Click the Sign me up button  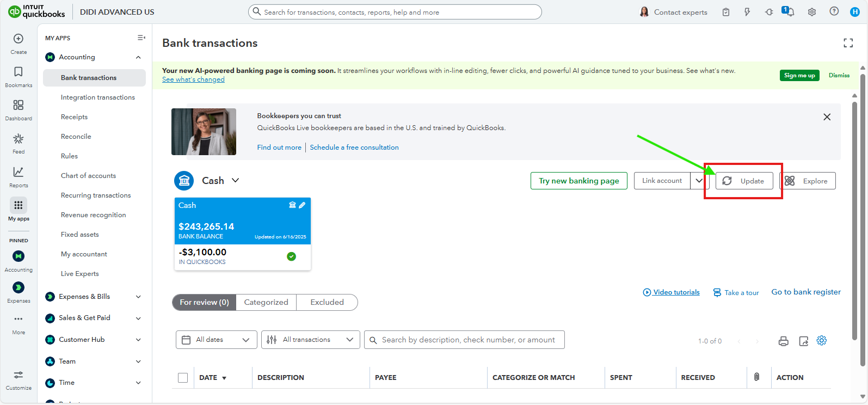click(x=799, y=76)
